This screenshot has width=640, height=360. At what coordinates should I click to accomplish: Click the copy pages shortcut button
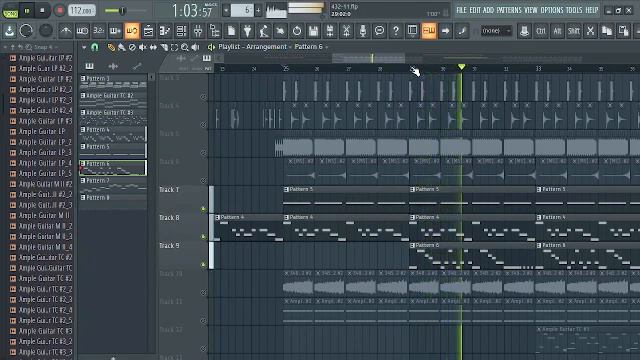pyautogui.click(x=607, y=31)
